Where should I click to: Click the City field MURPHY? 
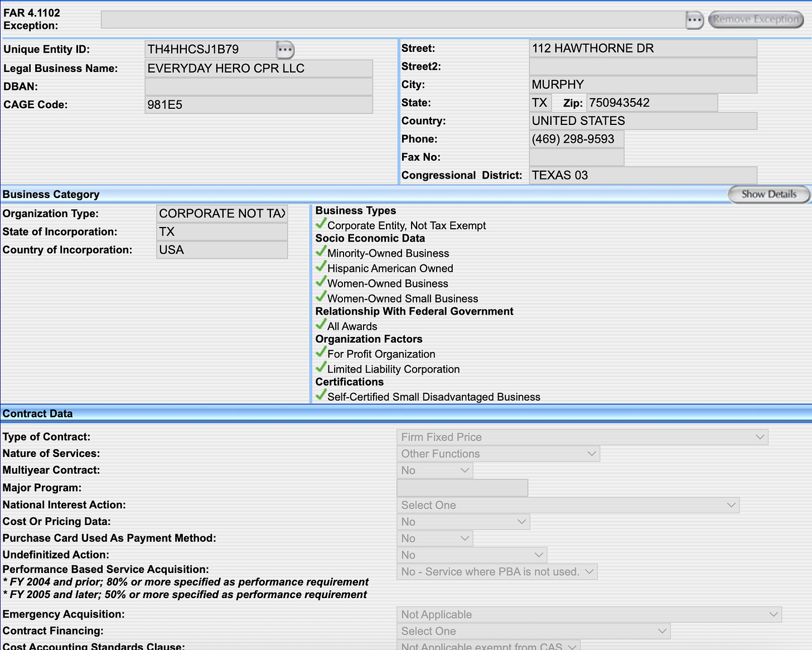pos(643,84)
